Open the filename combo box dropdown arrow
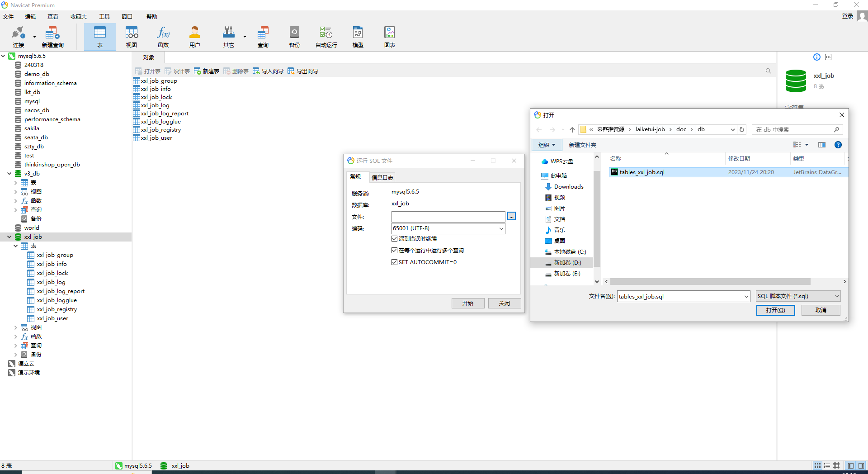Screen dimensions: 868x474 point(746,297)
